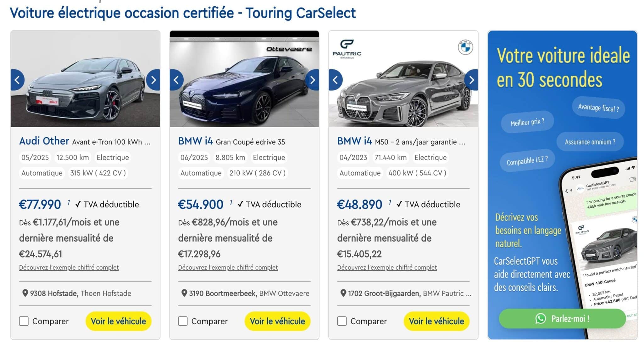Show previous photo of the Audi Avant e-Tron

pos(18,80)
